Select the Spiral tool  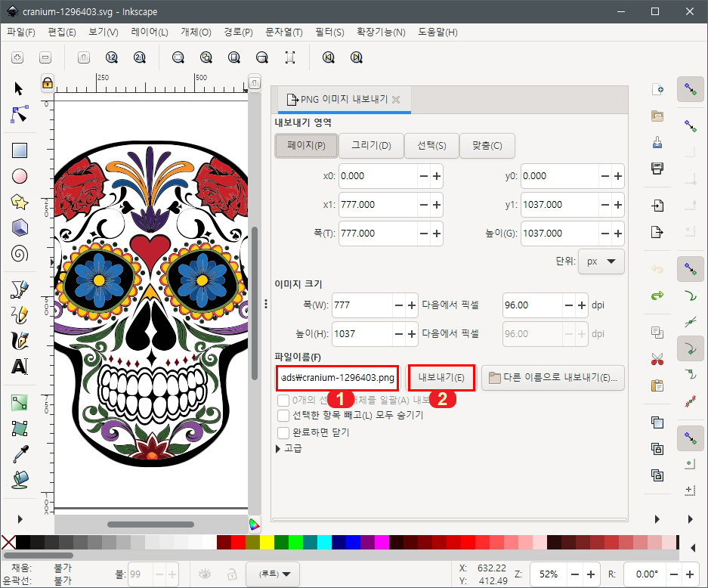click(x=20, y=253)
